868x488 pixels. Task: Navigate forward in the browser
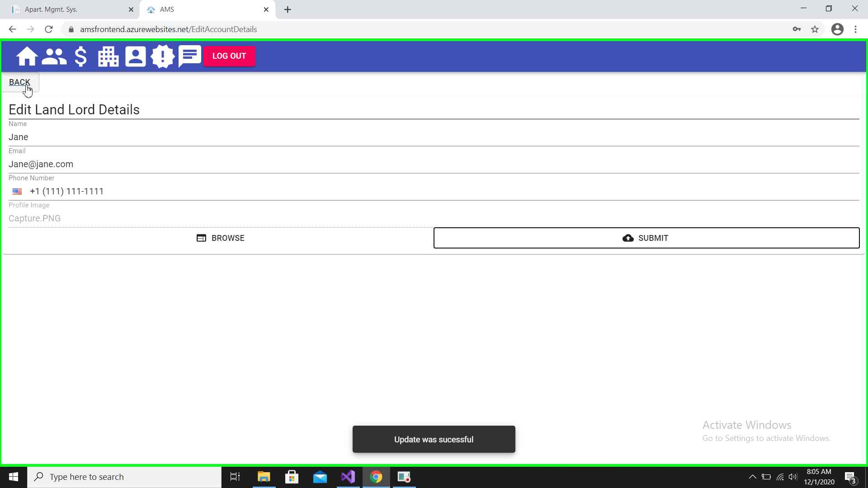[x=30, y=29]
